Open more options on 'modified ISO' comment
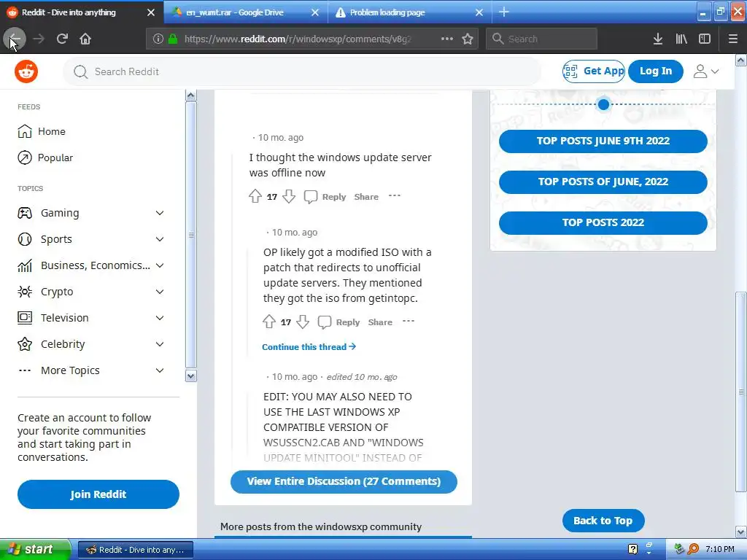This screenshot has height=560, width=747. [409, 322]
